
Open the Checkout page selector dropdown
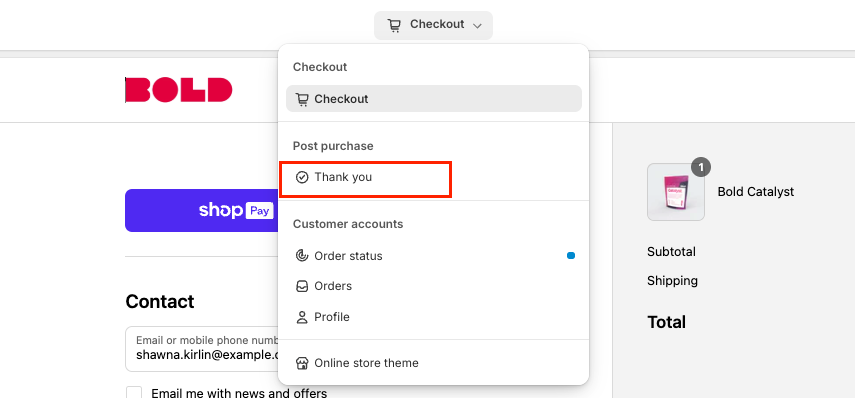pyautogui.click(x=433, y=25)
